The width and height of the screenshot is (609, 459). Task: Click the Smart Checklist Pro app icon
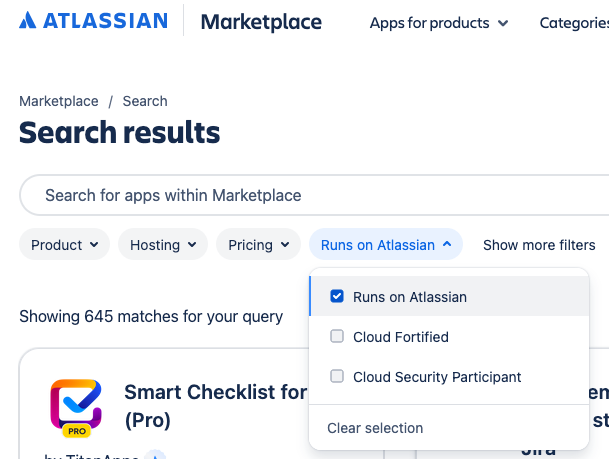[x=76, y=407]
